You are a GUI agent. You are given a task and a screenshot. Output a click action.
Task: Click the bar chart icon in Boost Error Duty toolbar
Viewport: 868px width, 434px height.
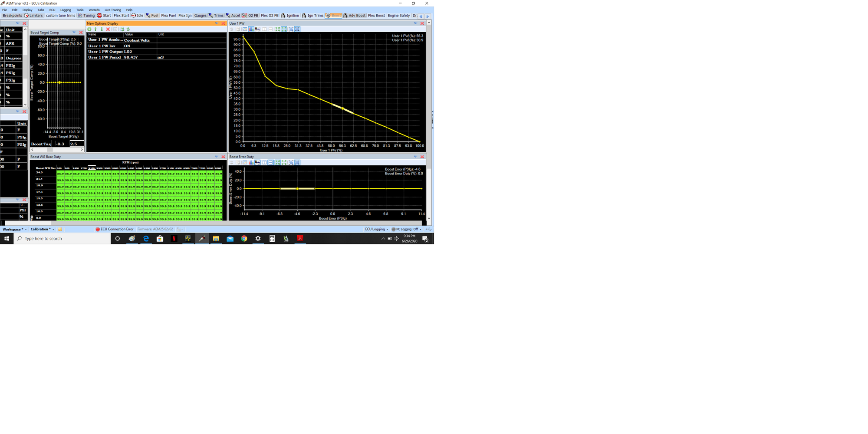(251, 162)
